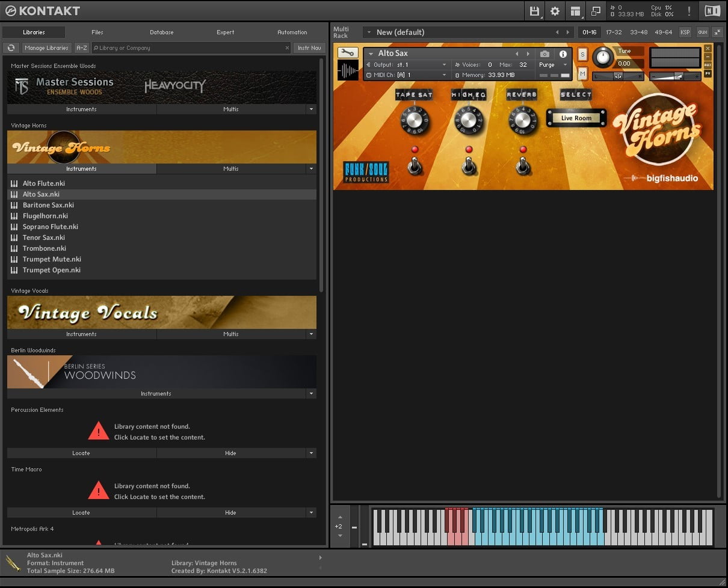Screen dimensions: 728x588
Task: Open Vintage Horns Multis tab
Action: tap(231, 169)
